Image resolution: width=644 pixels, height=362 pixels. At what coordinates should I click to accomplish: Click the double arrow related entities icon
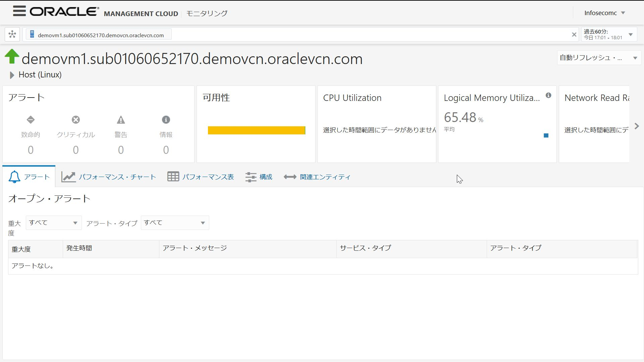click(290, 177)
